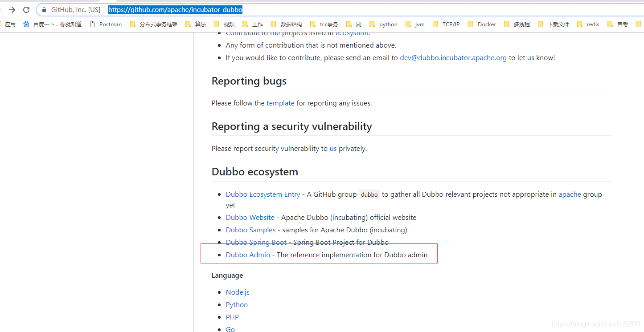Screen dimensions: 644x332
Task: Open the ecosystem link
Action: click(352, 33)
